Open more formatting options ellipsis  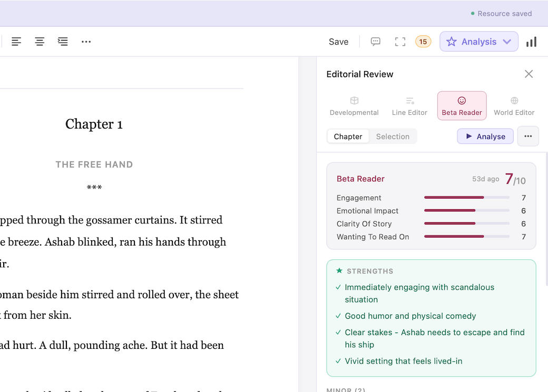pos(86,42)
